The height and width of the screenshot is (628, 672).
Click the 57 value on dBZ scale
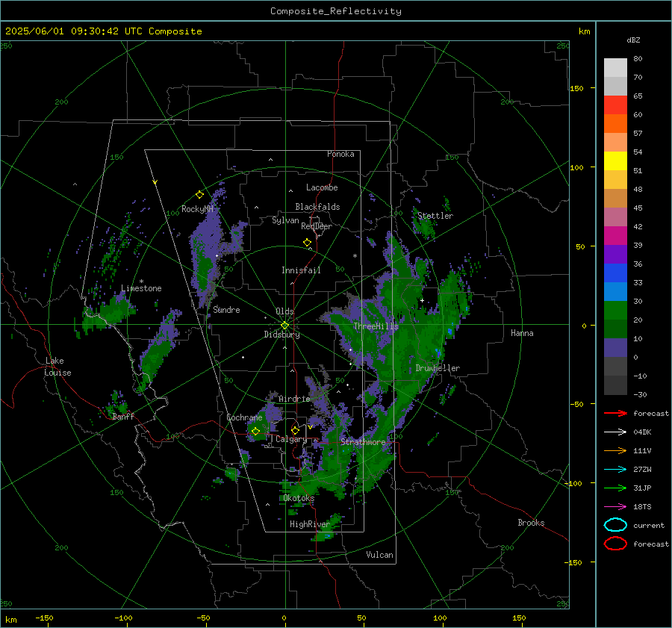click(x=638, y=134)
